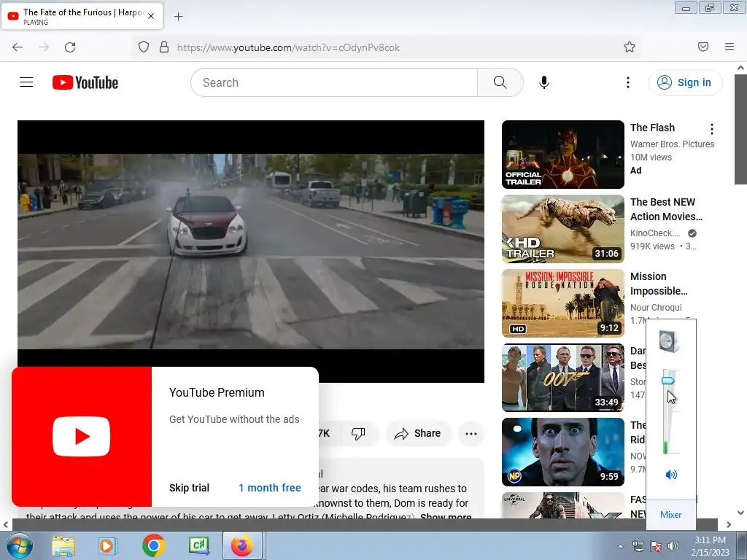Open the YouTube guide hamburger menu
This screenshot has width=747, height=560.
(x=26, y=82)
